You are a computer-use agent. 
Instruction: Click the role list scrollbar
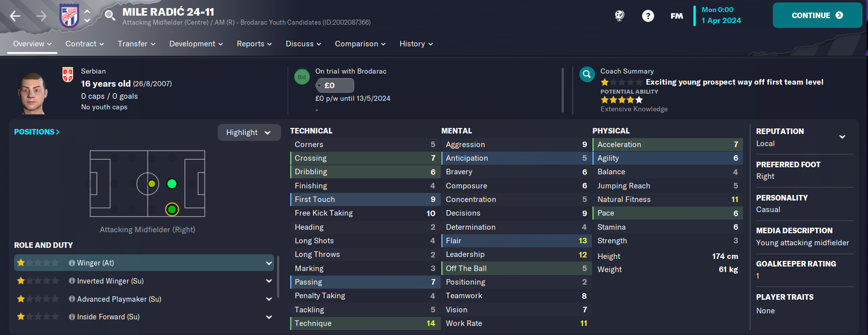point(278,277)
